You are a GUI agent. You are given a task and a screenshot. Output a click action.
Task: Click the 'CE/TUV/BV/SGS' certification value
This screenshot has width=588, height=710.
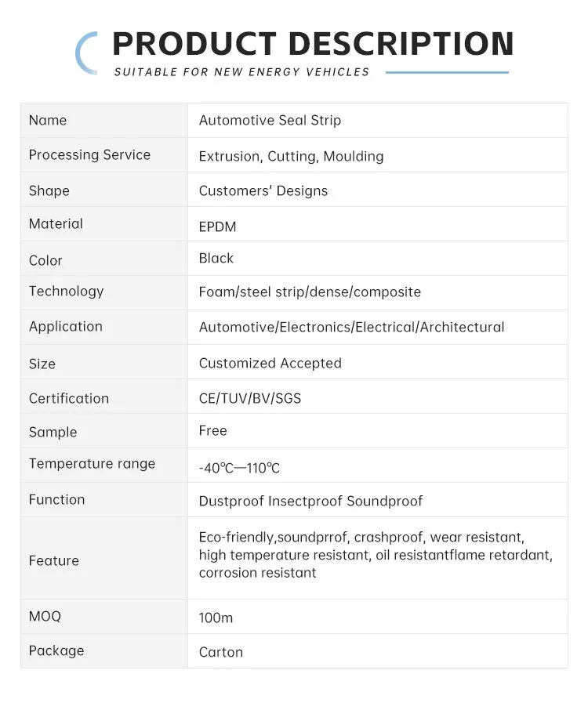(249, 398)
